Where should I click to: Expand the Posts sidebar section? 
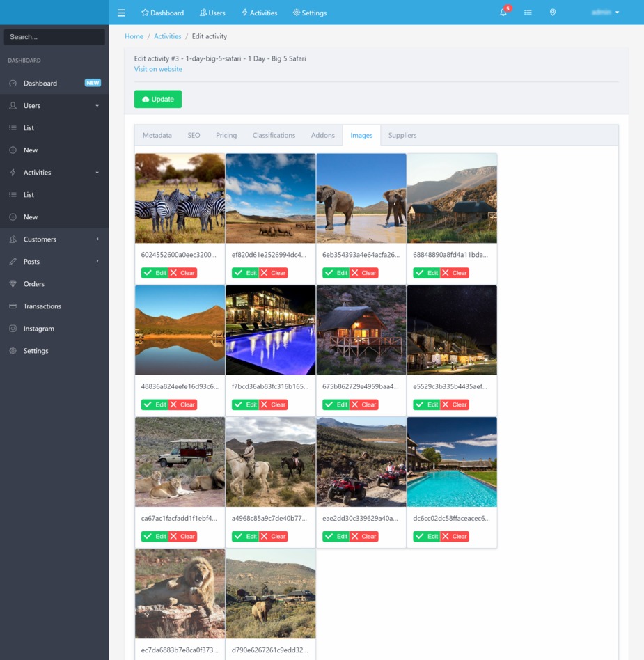click(x=31, y=262)
